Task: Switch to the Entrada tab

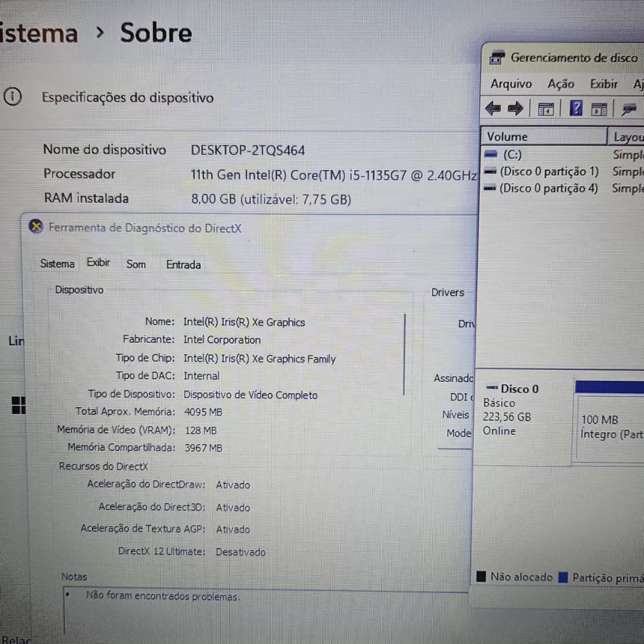Action: 184,265
